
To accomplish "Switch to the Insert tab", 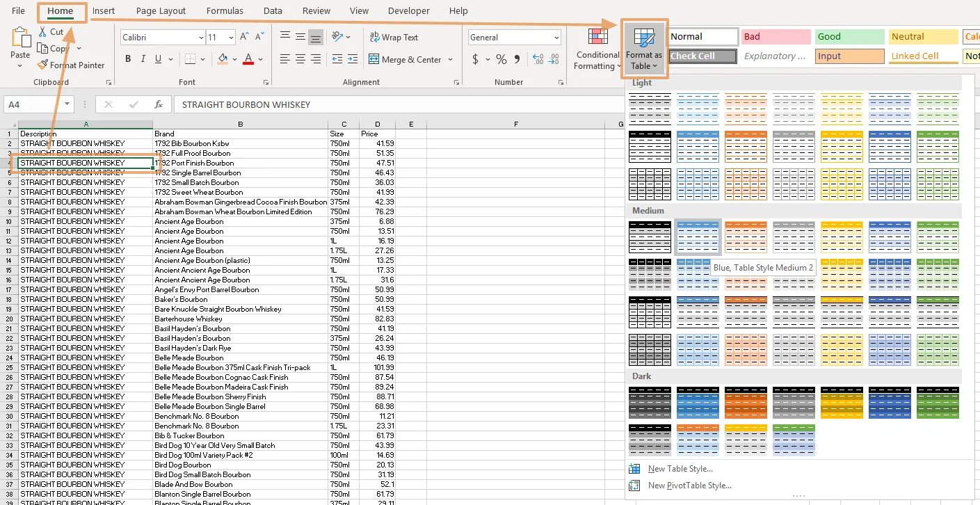I will click(x=104, y=10).
